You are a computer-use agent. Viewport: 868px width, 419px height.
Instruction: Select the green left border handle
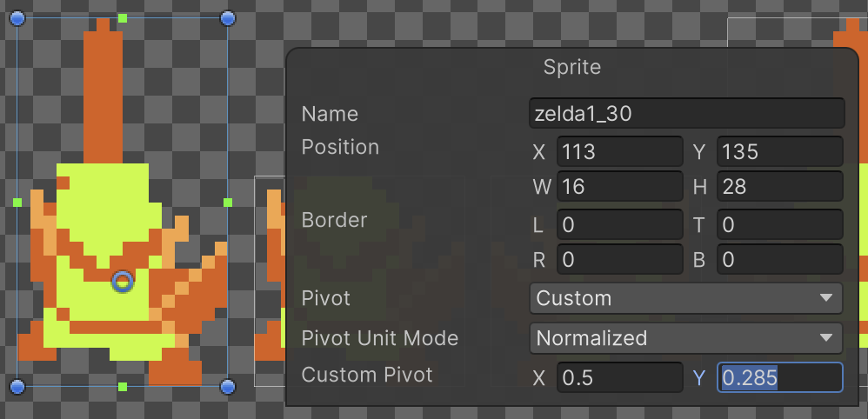[17, 202]
